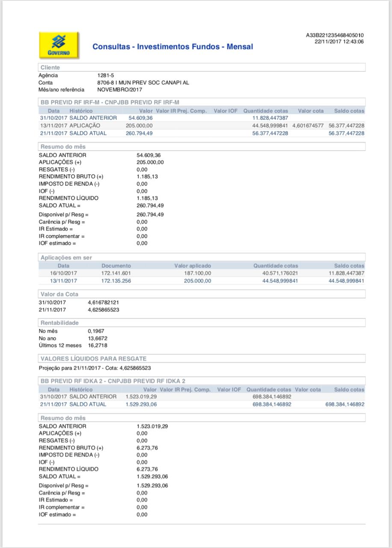The width and height of the screenshot is (392, 548).
Task: Click the "Aplicações em ser" section header
Action: [202, 258]
